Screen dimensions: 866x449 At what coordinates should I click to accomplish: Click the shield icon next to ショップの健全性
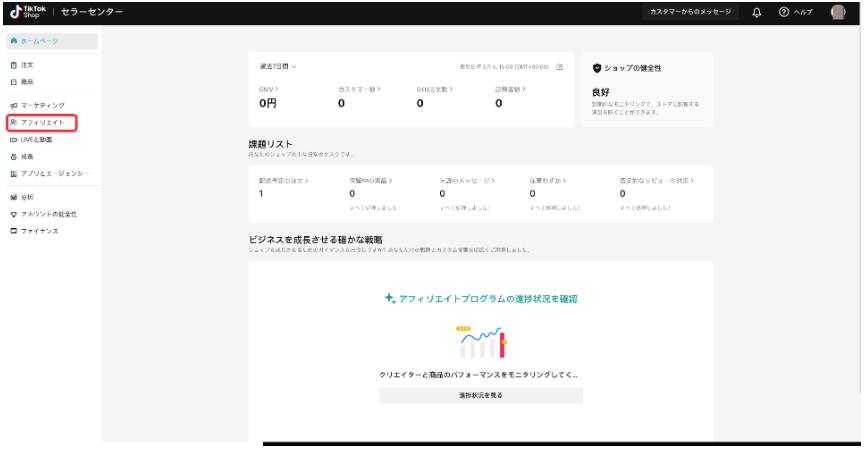click(596, 68)
